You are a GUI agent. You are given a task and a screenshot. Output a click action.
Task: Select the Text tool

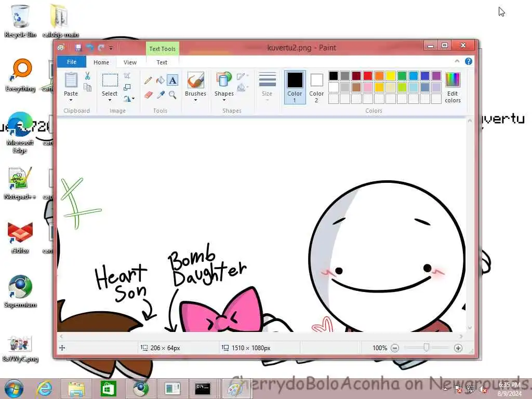pos(172,81)
